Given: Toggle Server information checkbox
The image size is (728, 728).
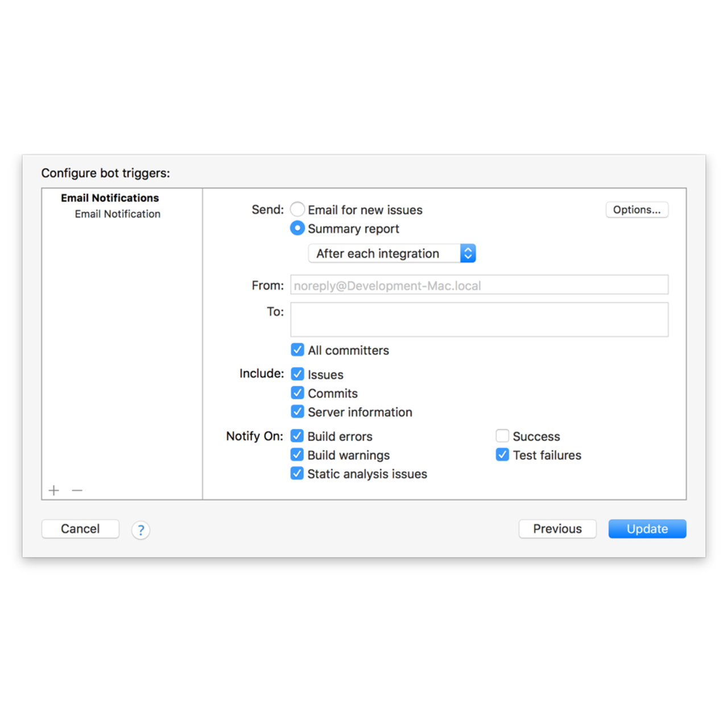Looking at the screenshot, I should pyautogui.click(x=297, y=412).
